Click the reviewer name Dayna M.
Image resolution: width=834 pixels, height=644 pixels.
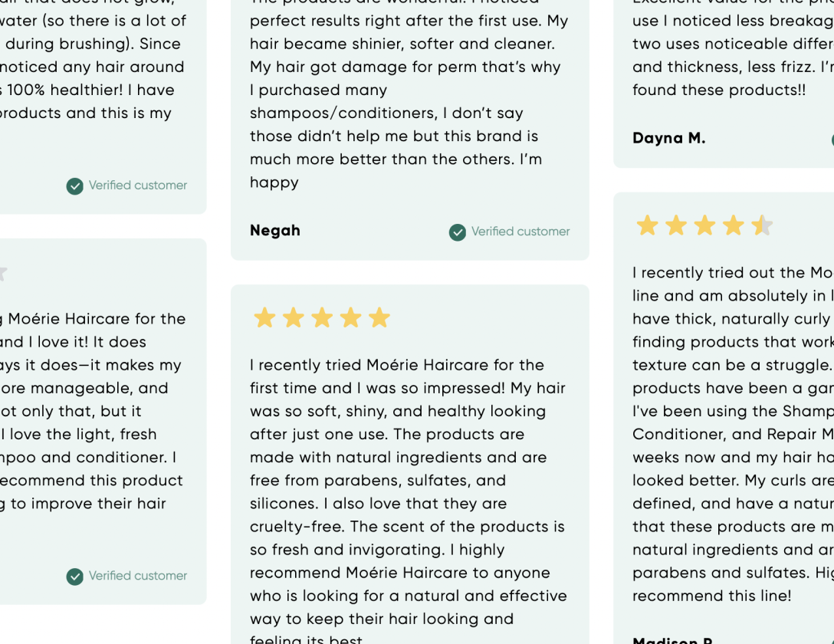[668, 138]
